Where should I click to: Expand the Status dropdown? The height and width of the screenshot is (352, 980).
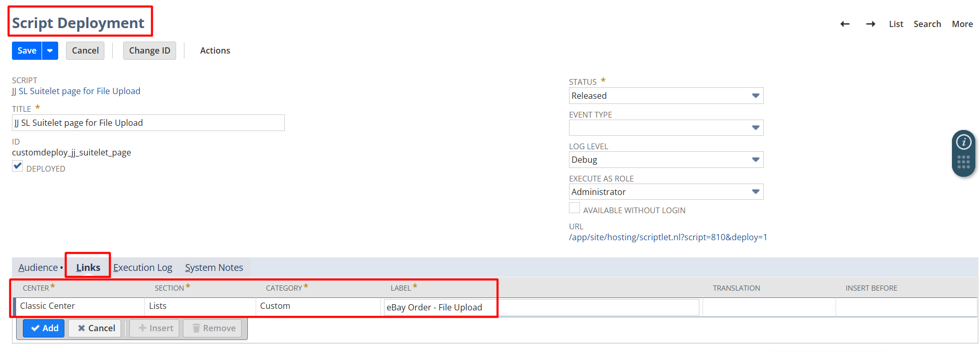[x=756, y=96]
